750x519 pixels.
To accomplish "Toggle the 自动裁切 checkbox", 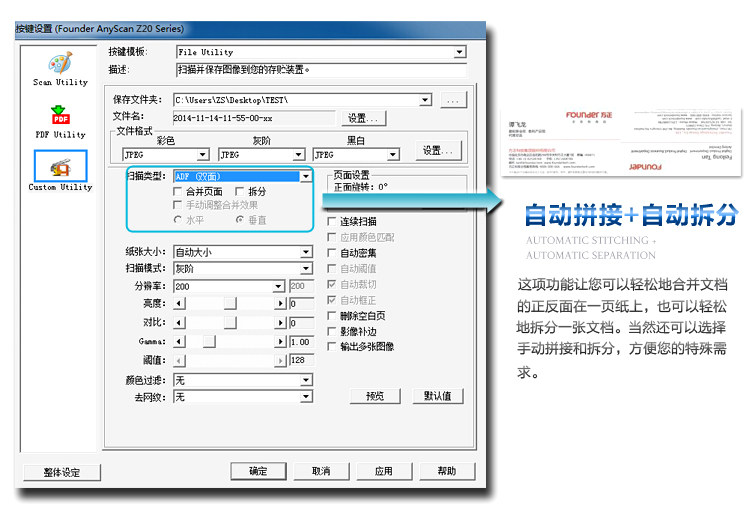I will pyautogui.click(x=331, y=284).
